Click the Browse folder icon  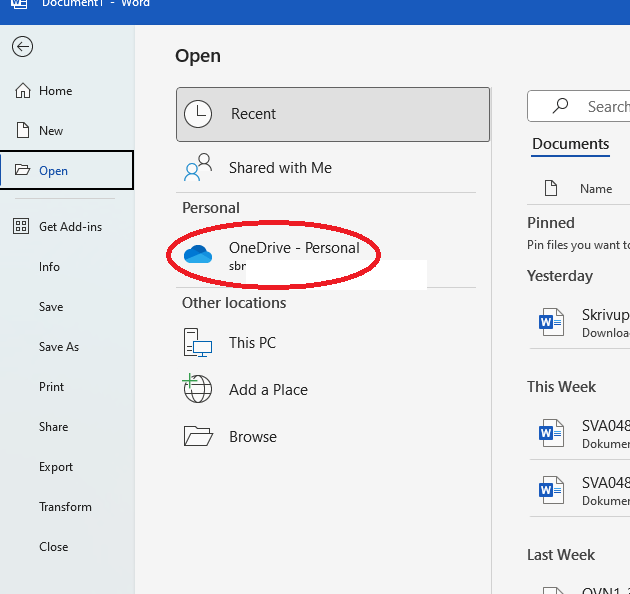pyautogui.click(x=198, y=436)
